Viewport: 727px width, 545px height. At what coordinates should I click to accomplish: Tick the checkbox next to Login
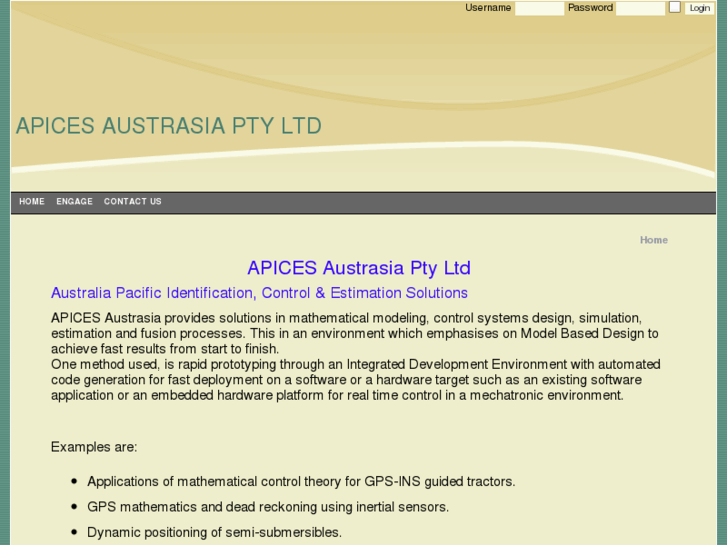click(675, 7)
